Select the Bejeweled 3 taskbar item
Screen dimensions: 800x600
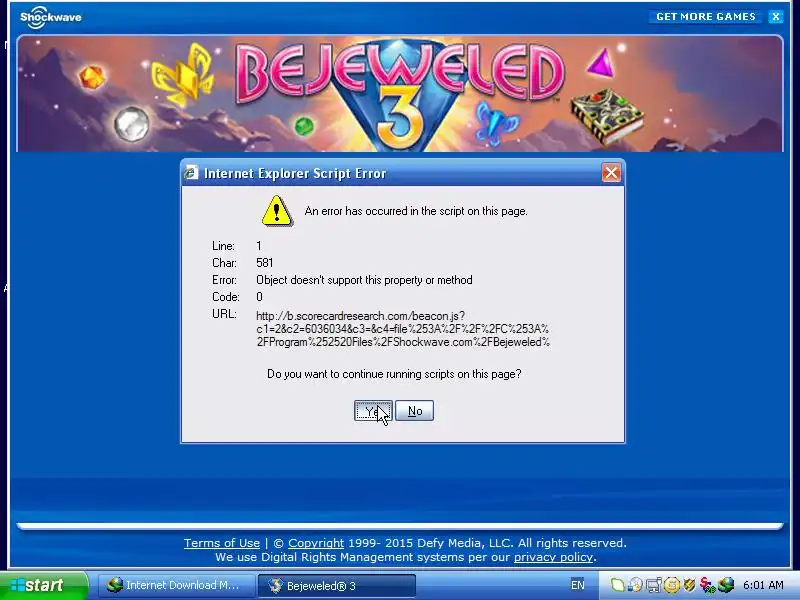(x=337, y=585)
